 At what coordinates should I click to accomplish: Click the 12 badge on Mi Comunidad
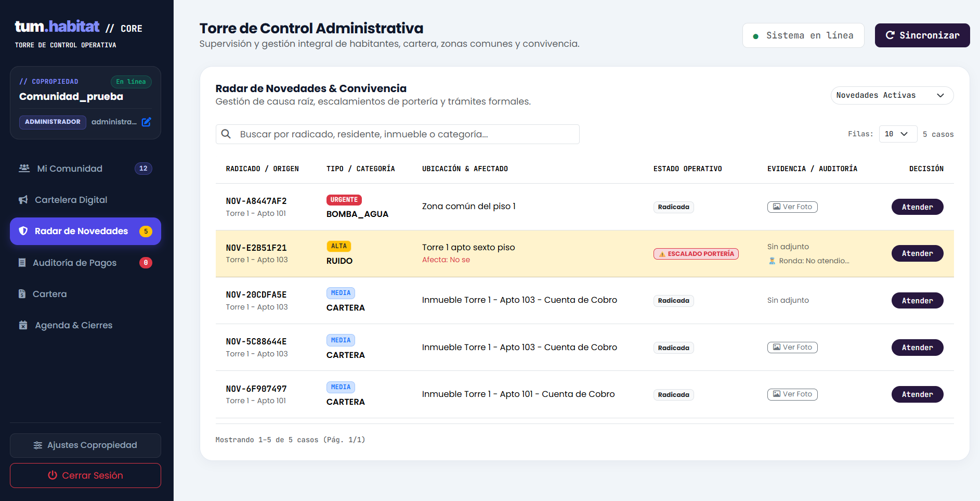pyautogui.click(x=143, y=168)
